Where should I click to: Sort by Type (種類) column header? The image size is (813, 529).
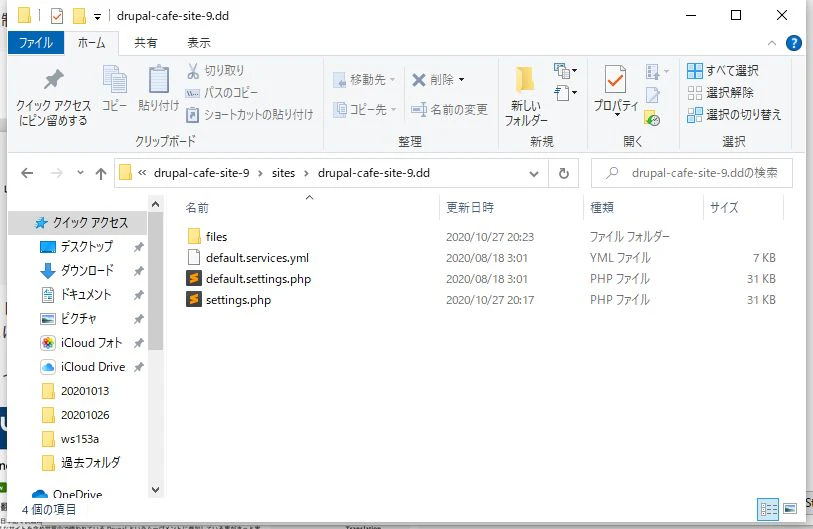pos(643,208)
